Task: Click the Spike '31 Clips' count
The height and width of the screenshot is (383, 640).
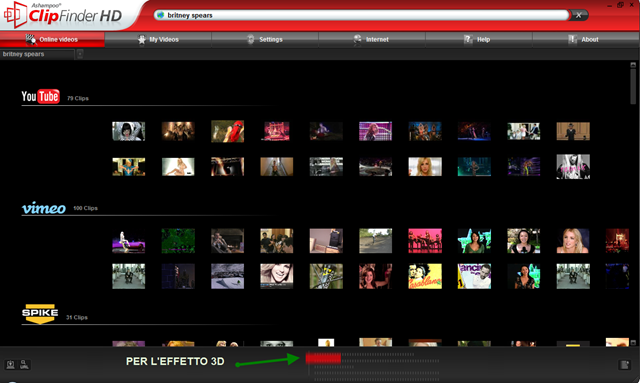Action: click(x=77, y=317)
